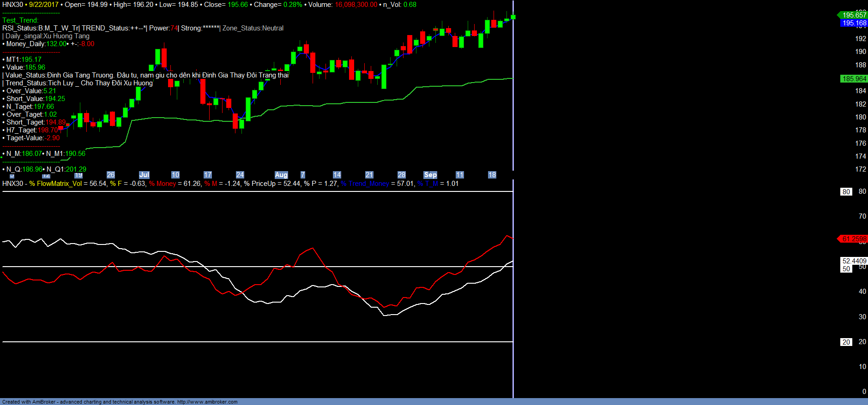Open the amibroker.com link in footer
This screenshot has width=868, height=405.
tap(207, 402)
